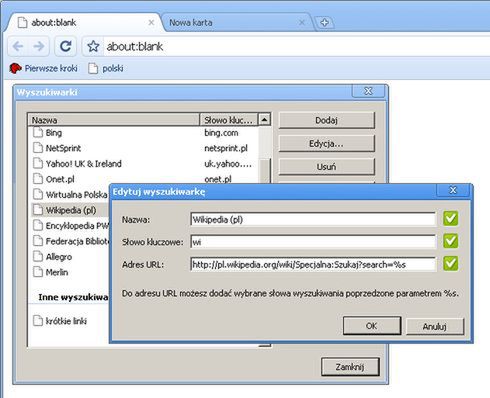Screen dimensions: 490x398
Task: Close the Wyszukiwarki dialog window
Action: 368,91
